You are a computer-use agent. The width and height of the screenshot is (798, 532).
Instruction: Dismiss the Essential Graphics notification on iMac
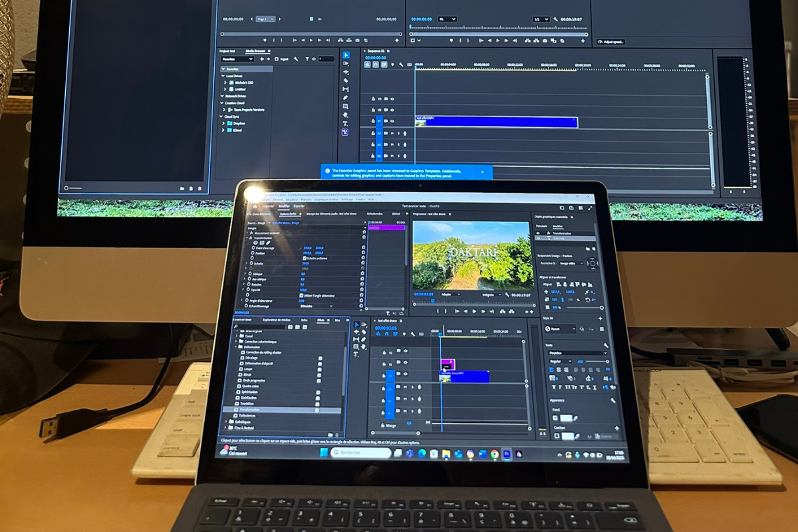tap(483, 172)
